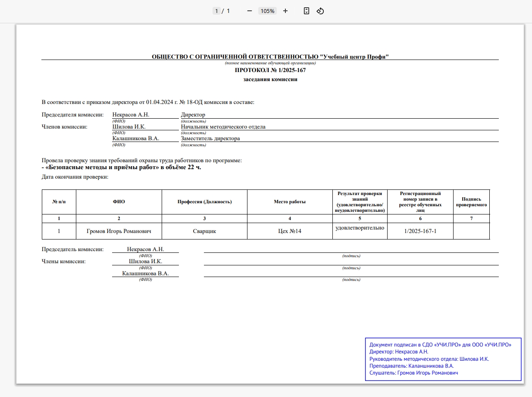Click the table cell Сварщик
This screenshot has width=532, height=397.
coord(204,231)
